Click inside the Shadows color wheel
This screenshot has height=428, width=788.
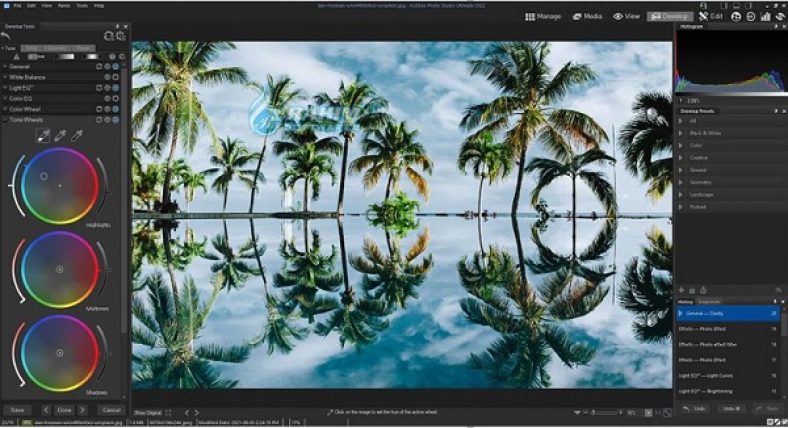60,353
